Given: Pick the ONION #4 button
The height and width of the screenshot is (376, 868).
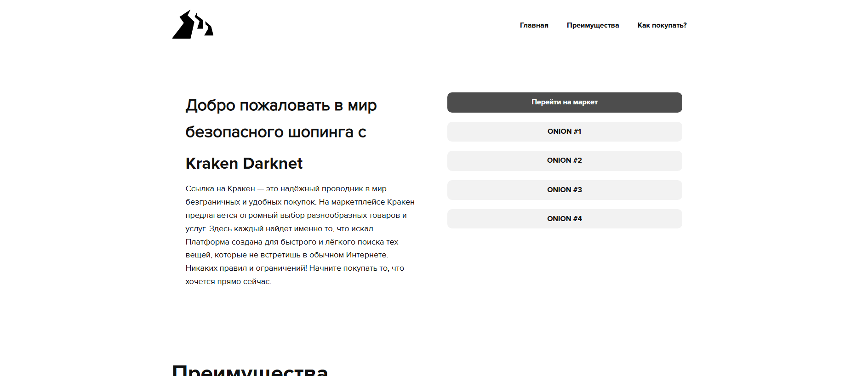Looking at the screenshot, I should click(x=565, y=219).
